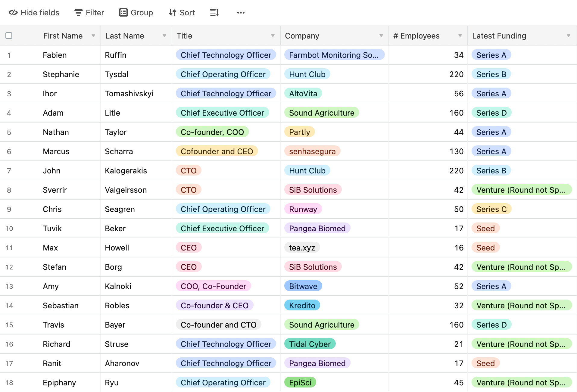Click the senhasegura company tag
This screenshot has width=577, height=392.
(x=312, y=151)
